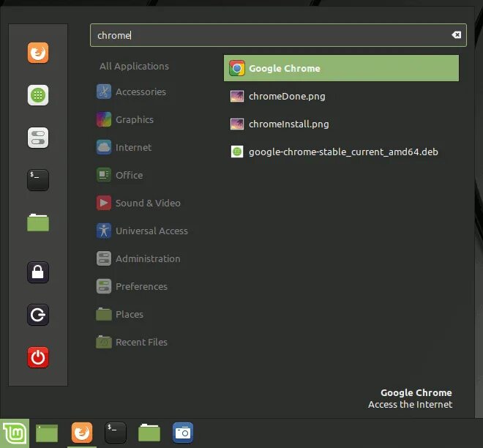Click the .deb package icon
The width and height of the screenshot is (483, 448).
coord(237,152)
